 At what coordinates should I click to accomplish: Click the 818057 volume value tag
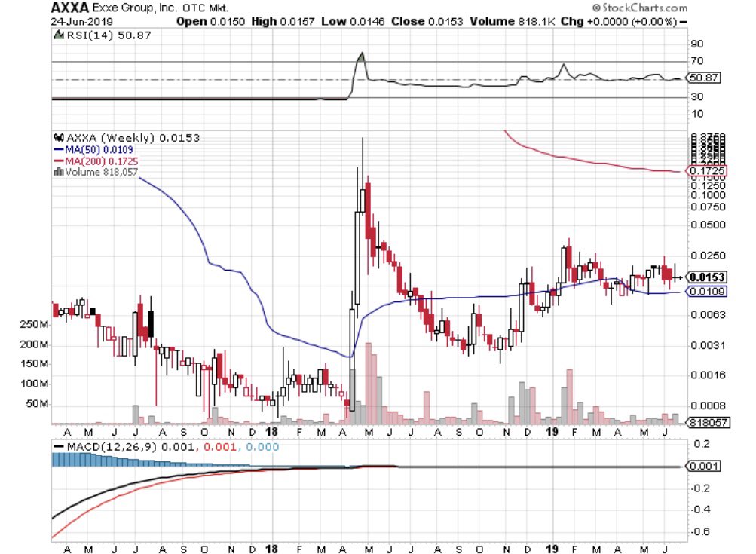(708, 422)
